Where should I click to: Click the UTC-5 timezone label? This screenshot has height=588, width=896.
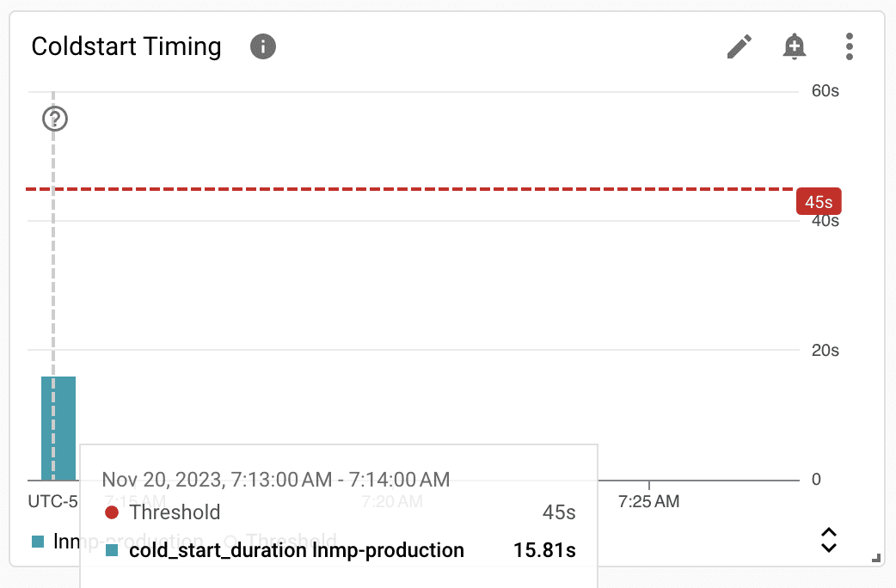coord(52,501)
